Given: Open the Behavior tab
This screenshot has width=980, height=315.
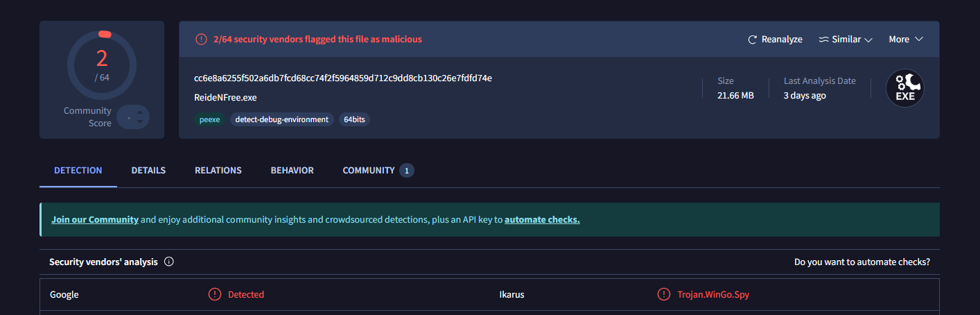Looking at the screenshot, I should click(292, 171).
